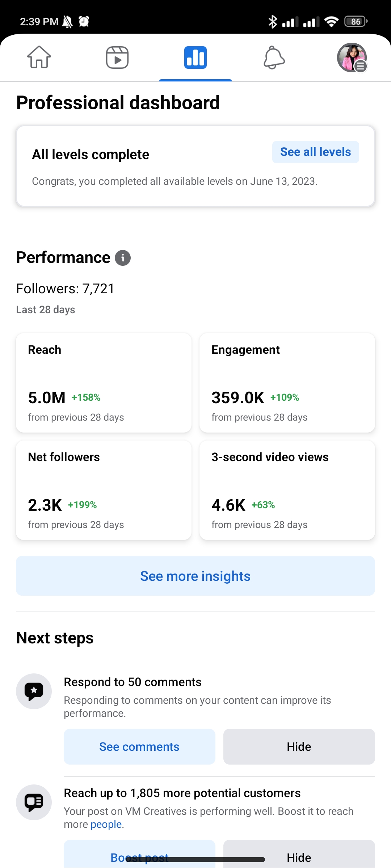391x868 pixels.
Task: Open the Reach metric card
Action: tap(104, 383)
